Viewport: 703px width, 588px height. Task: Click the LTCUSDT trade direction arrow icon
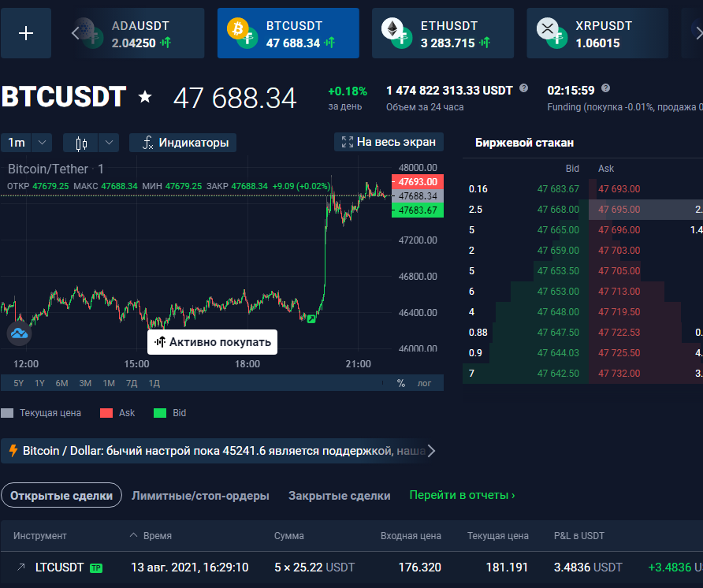click(20, 568)
